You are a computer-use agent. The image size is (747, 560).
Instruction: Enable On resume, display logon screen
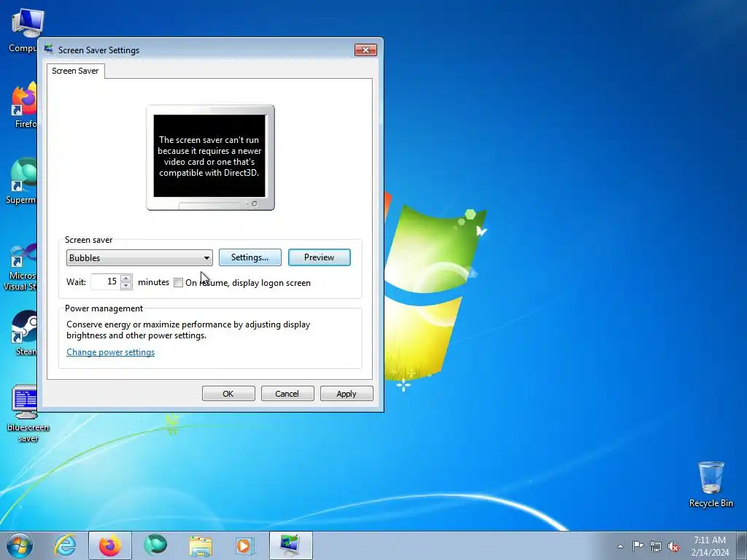click(x=178, y=283)
